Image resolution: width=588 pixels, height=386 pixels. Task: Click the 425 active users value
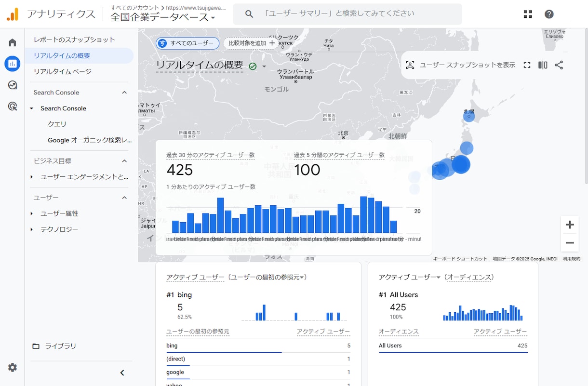click(x=180, y=170)
